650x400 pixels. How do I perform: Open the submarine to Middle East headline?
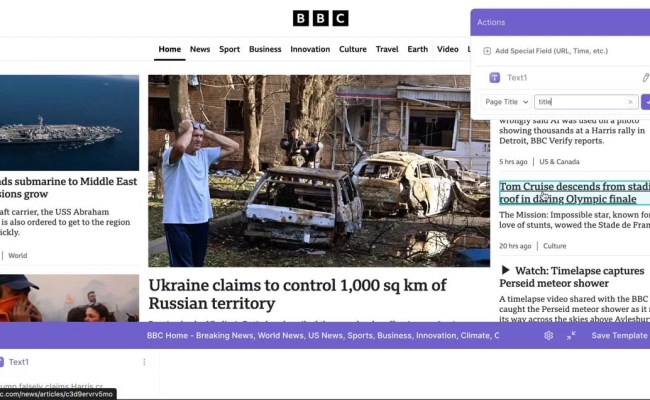pyautogui.click(x=68, y=187)
